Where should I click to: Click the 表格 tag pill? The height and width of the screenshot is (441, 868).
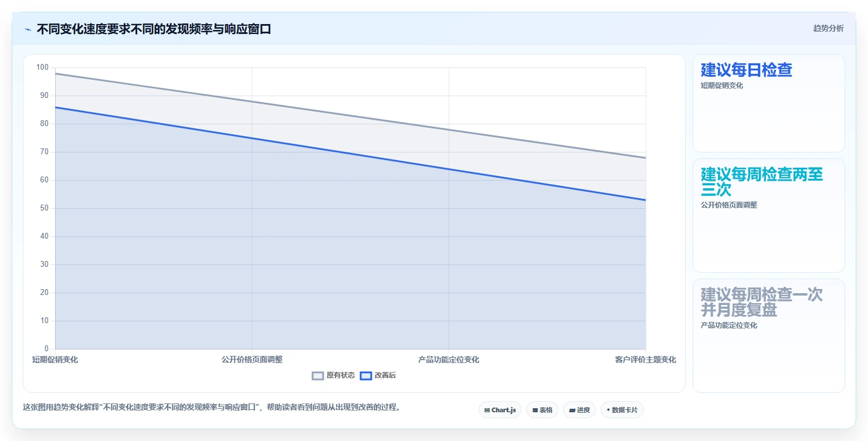point(542,410)
